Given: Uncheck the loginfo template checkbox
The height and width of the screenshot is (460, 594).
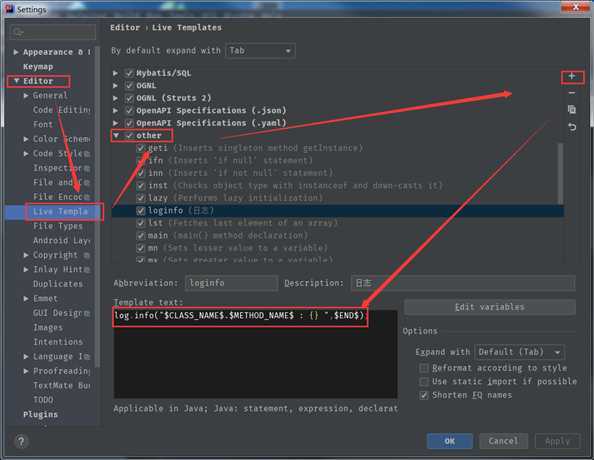Looking at the screenshot, I should 141,211.
